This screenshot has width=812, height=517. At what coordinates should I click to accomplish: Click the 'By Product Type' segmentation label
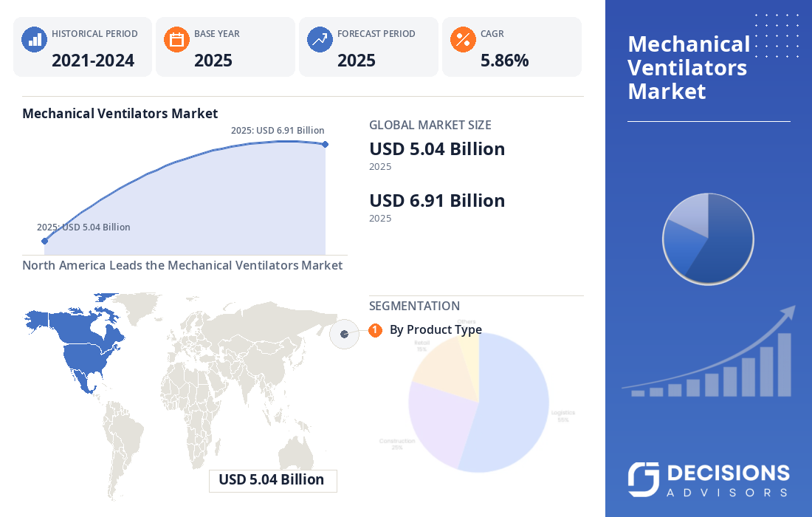point(436,329)
